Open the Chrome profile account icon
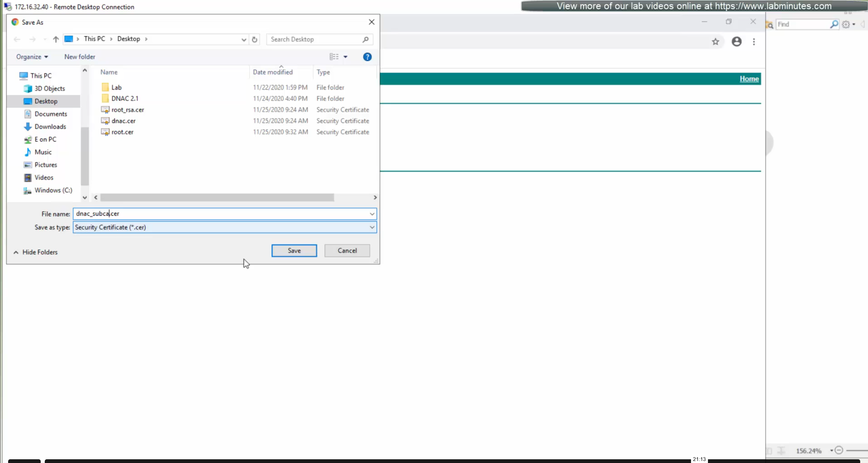This screenshot has width=868, height=463. (736, 42)
